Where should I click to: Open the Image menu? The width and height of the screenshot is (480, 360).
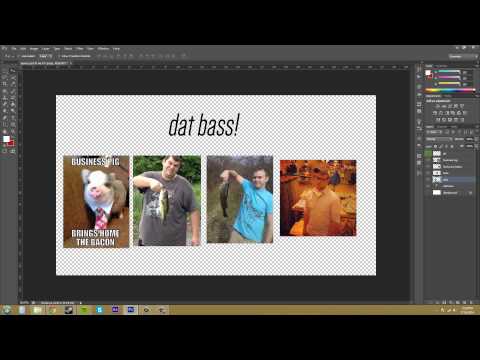coord(34,49)
